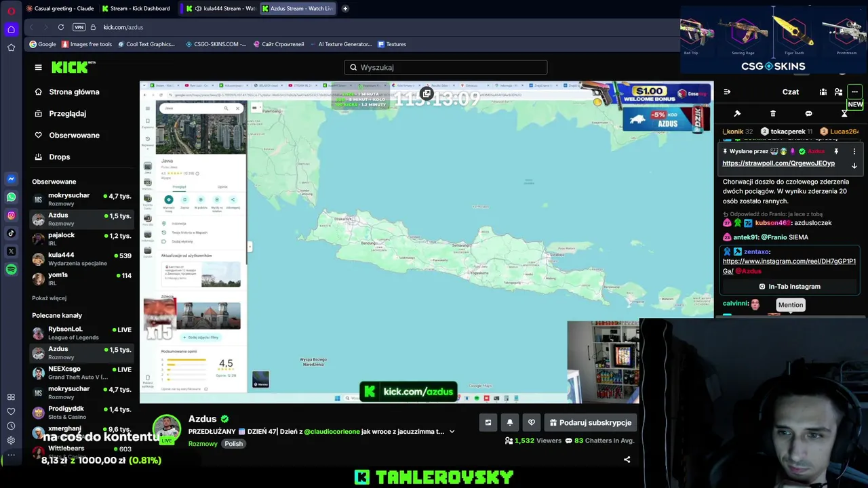Viewport: 868px width, 488px height.
Task: Click the trash icon in chat toolbar
Action: 773,113
